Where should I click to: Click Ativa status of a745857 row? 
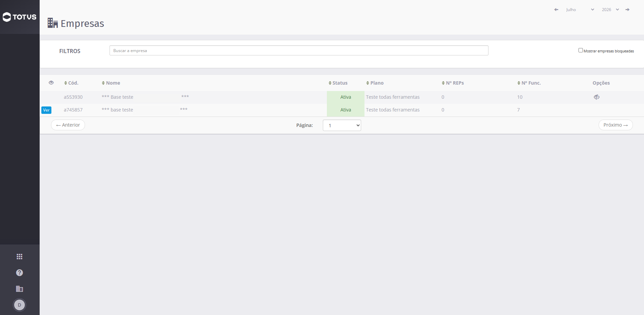[x=346, y=110]
